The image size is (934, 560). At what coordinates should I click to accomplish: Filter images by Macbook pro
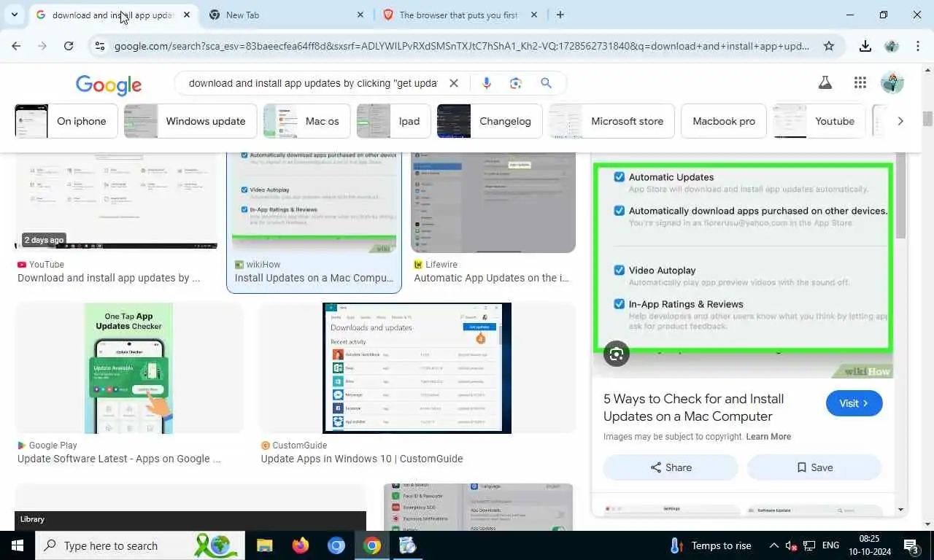724,121
